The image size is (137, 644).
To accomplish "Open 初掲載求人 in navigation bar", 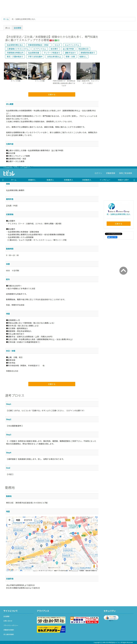I will pyautogui.click(x=68, y=180).
